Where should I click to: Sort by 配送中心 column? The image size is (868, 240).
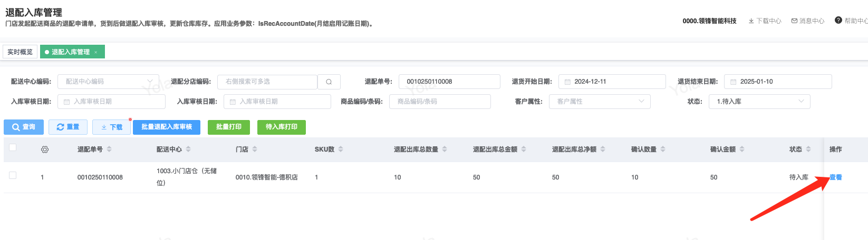coord(188,149)
